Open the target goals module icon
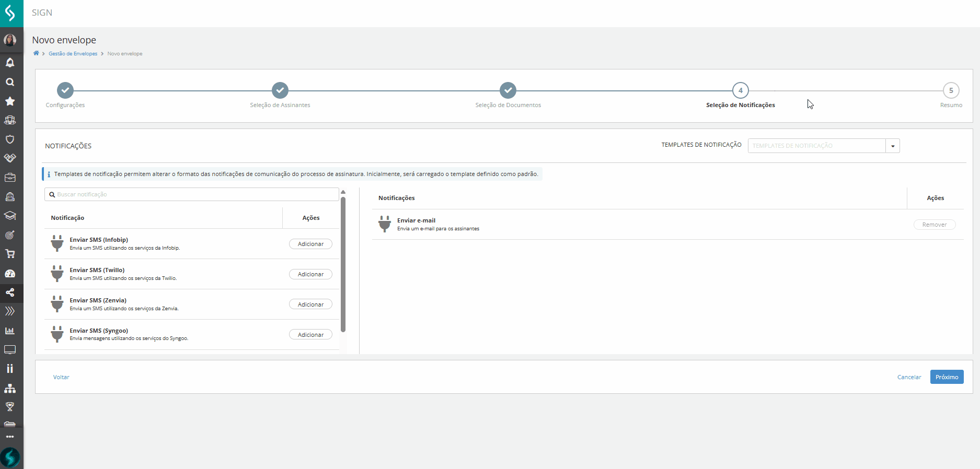The height and width of the screenshot is (469, 980). (x=10, y=235)
